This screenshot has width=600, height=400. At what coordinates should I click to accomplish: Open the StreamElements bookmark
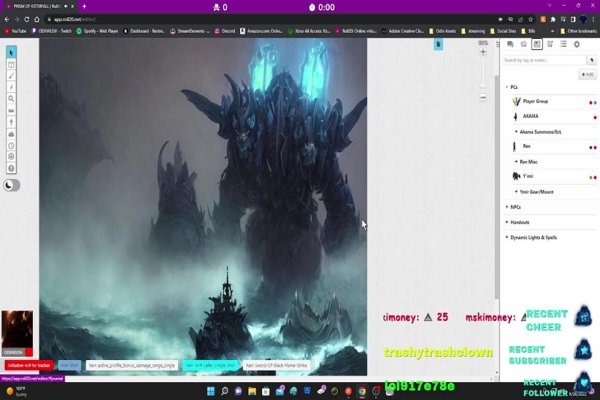190,31
